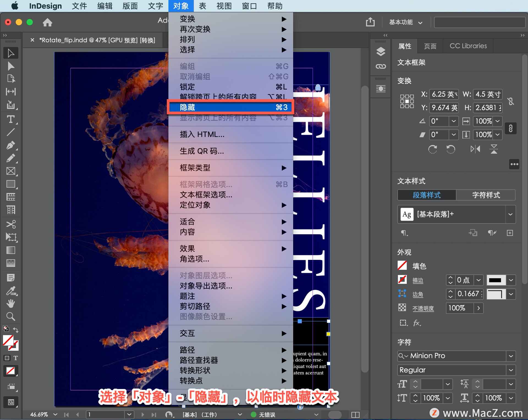Select the Line tool
This screenshot has height=420, width=528.
pos(11,132)
